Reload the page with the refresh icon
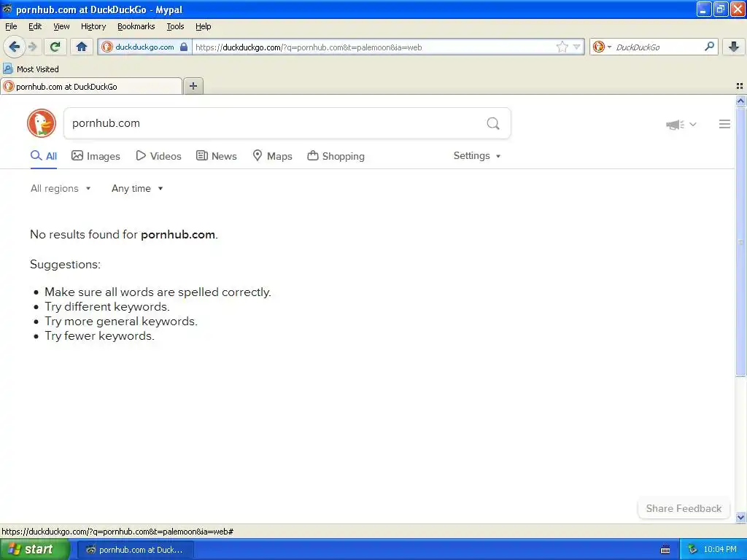 pyautogui.click(x=55, y=47)
